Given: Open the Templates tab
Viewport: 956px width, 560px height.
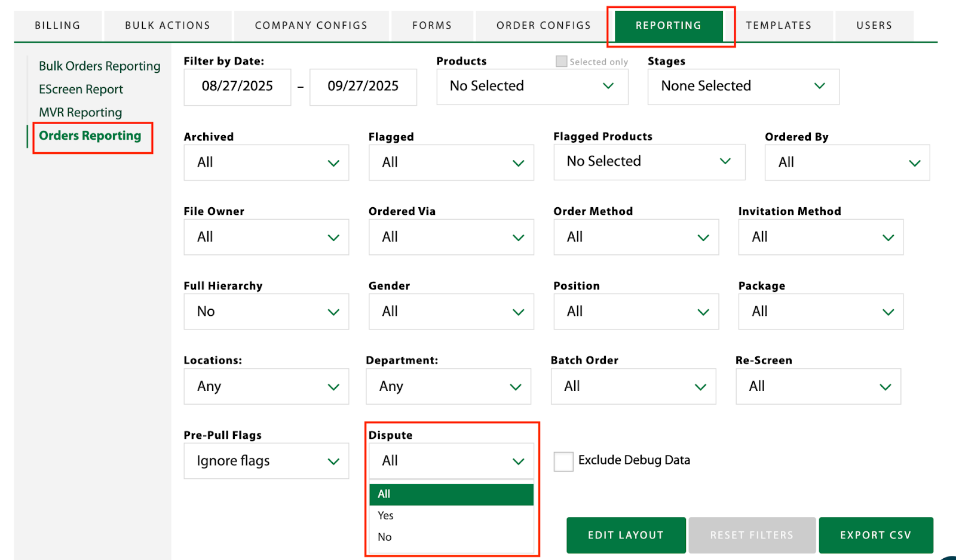Looking at the screenshot, I should click(x=778, y=26).
